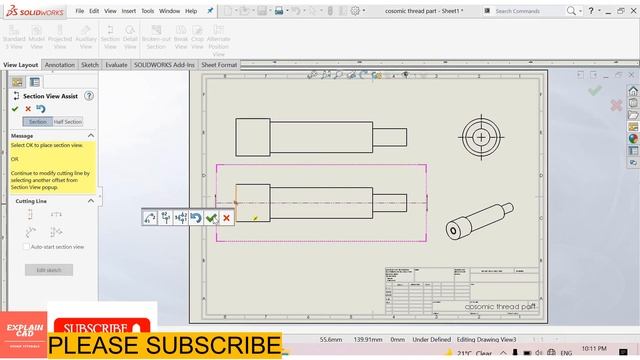Click the circular end view drawing
The image size is (640, 360).
click(x=481, y=138)
